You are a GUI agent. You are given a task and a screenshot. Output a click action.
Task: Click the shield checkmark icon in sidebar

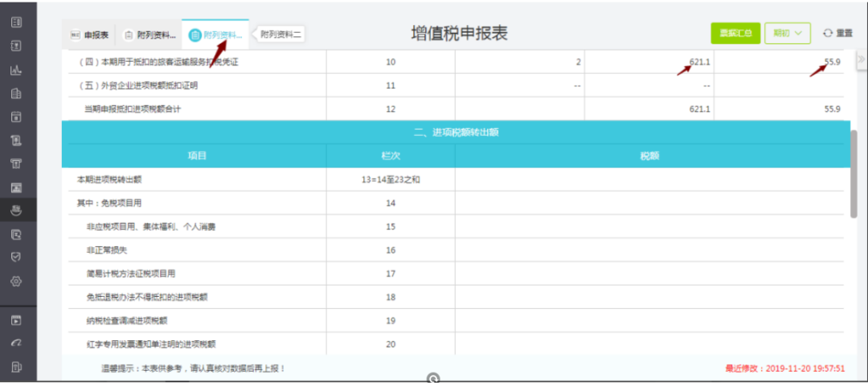(16, 257)
